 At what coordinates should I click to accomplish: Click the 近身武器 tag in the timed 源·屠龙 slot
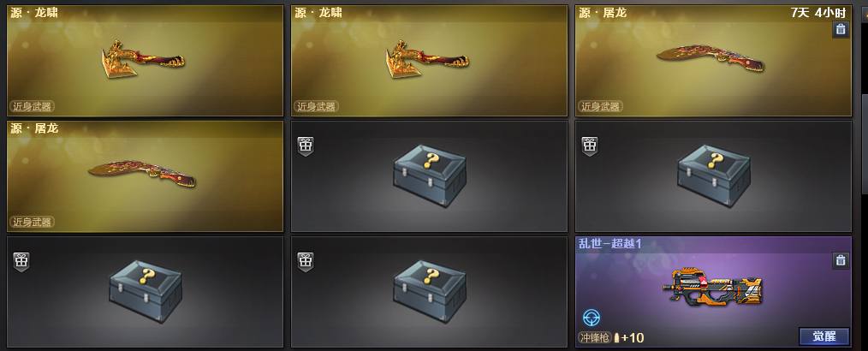click(601, 106)
